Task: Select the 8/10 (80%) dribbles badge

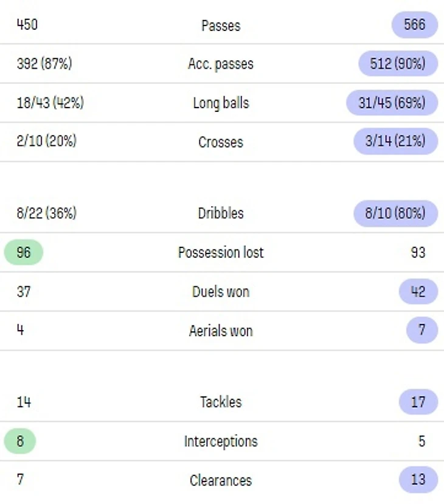Action: [395, 213]
